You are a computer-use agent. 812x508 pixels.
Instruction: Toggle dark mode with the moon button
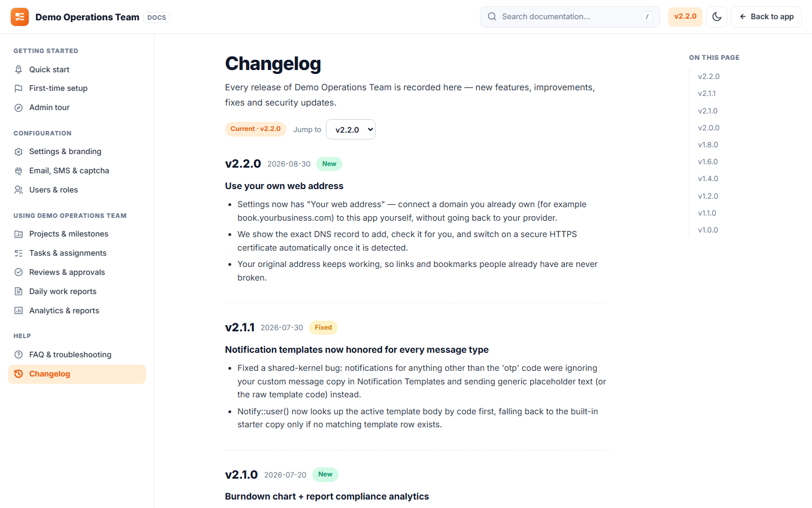pyautogui.click(x=717, y=17)
